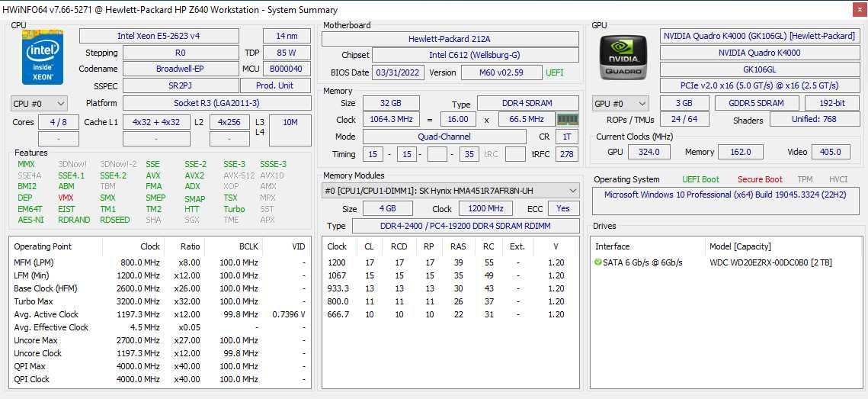Click the BIOS version M60 v02.59 field
Image resolution: width=868 pixels, height=399 pixels.
click(x=501, y=72)
